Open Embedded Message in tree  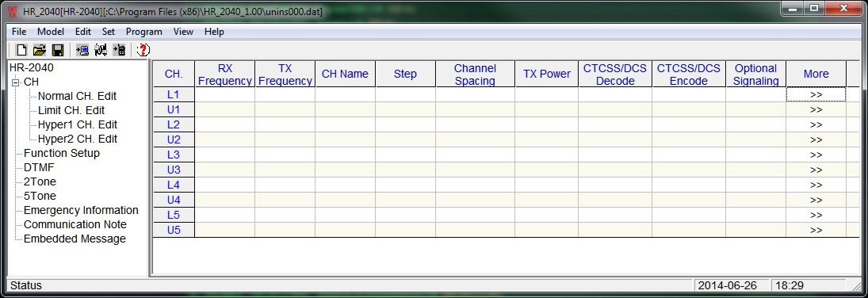[x=75, y=239]
